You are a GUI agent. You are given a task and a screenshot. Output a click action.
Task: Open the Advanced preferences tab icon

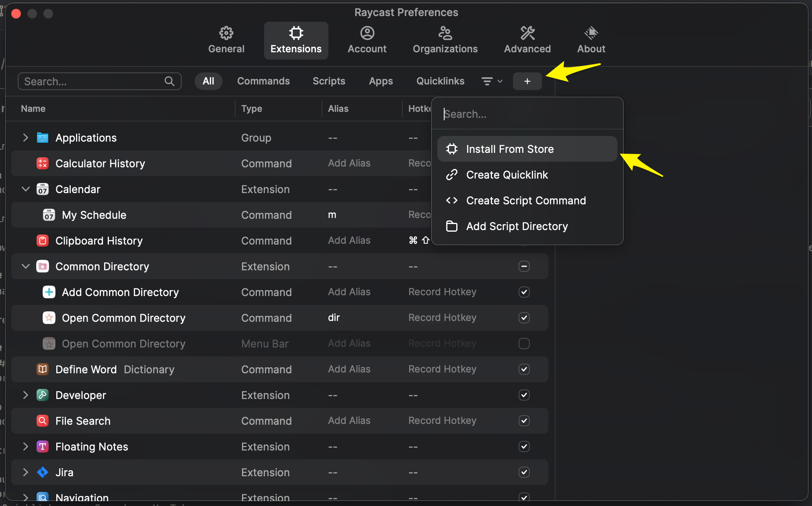[x=527, y=33]
